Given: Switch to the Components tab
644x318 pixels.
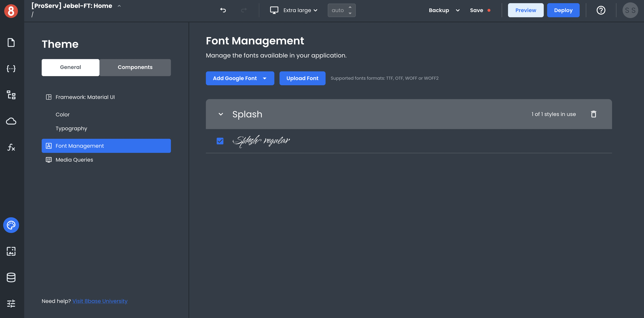Looking at the screenshot, I should click(x=135, y=67).
